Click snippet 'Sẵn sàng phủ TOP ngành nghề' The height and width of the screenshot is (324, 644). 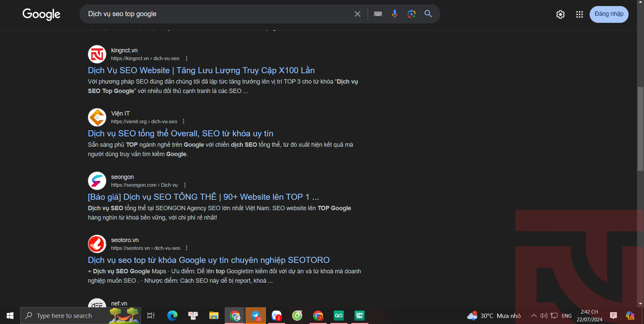(220, 149)
